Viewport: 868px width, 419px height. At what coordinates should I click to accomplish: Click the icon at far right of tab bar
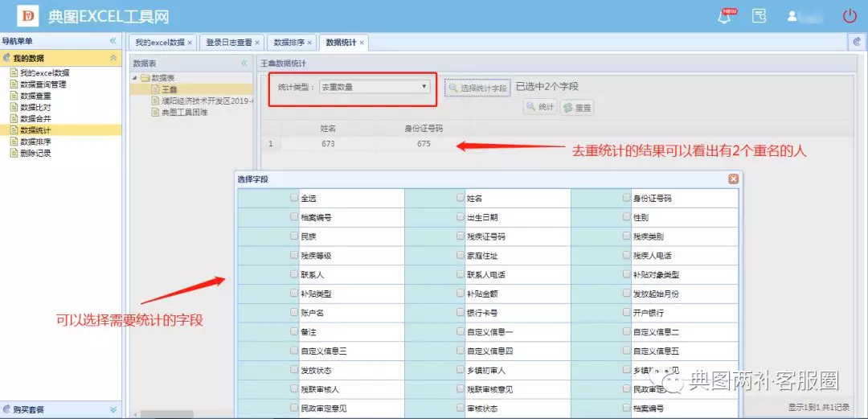pos(858,42)
